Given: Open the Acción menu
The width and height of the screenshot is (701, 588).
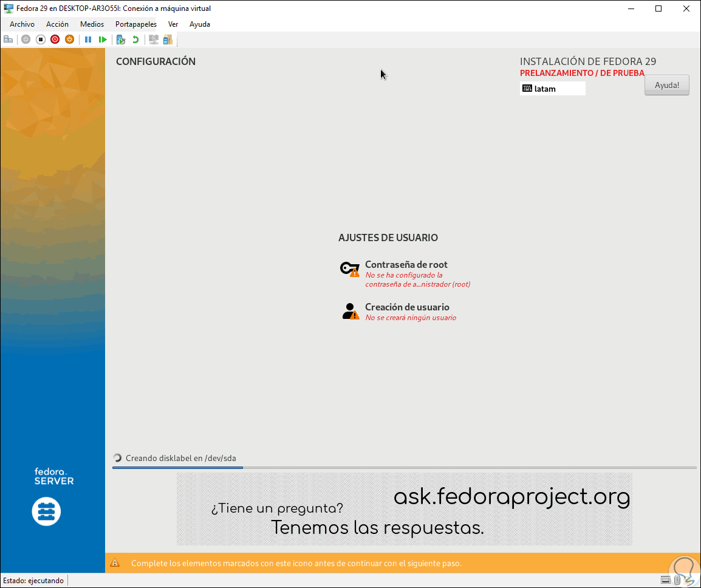Looking at the screenshot, I should (57, 24).
